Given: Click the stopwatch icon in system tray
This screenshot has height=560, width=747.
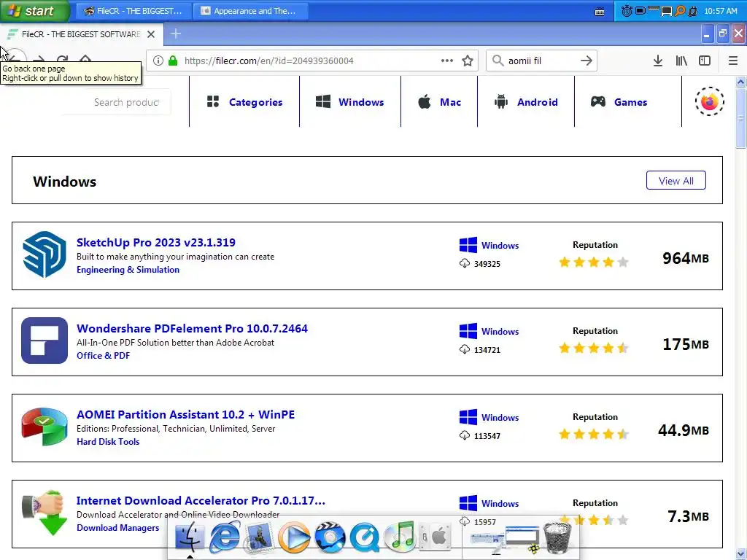Looking at the screenshot, I should click(627, 10).
